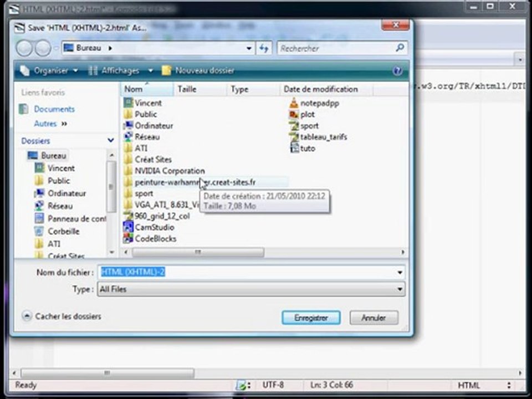
Task: Select peinture-warhammer.creat-sites.fr folder
Action: [x=195, y=182]
